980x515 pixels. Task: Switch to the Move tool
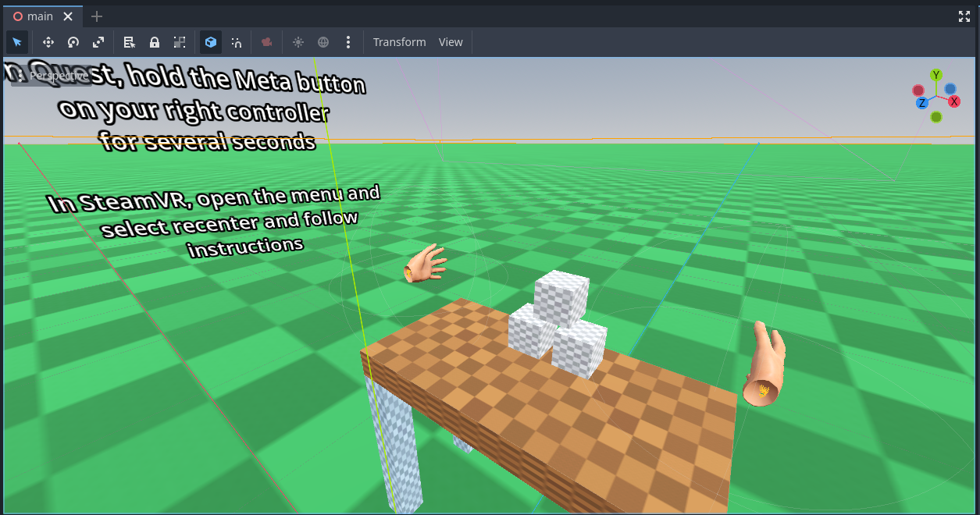48,42
